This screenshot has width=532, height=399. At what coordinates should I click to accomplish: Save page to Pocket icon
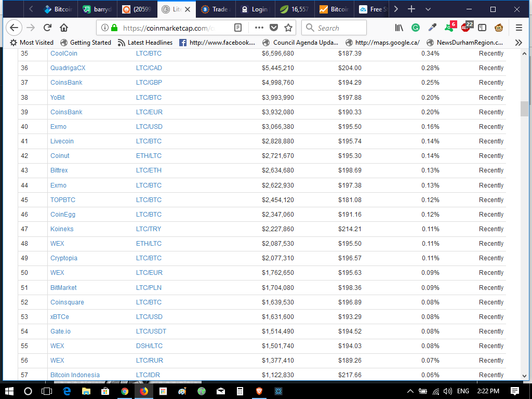[274, 28]
